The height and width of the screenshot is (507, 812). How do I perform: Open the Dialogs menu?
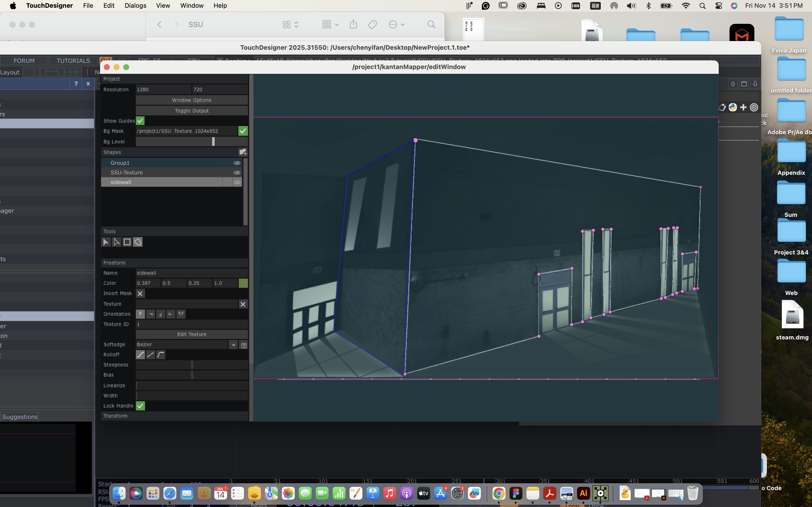[135, 6]
